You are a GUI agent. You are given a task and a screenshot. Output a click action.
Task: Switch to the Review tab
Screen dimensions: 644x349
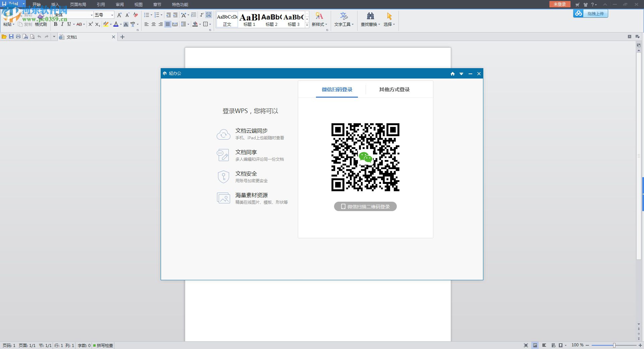click(x=119, y=4)
